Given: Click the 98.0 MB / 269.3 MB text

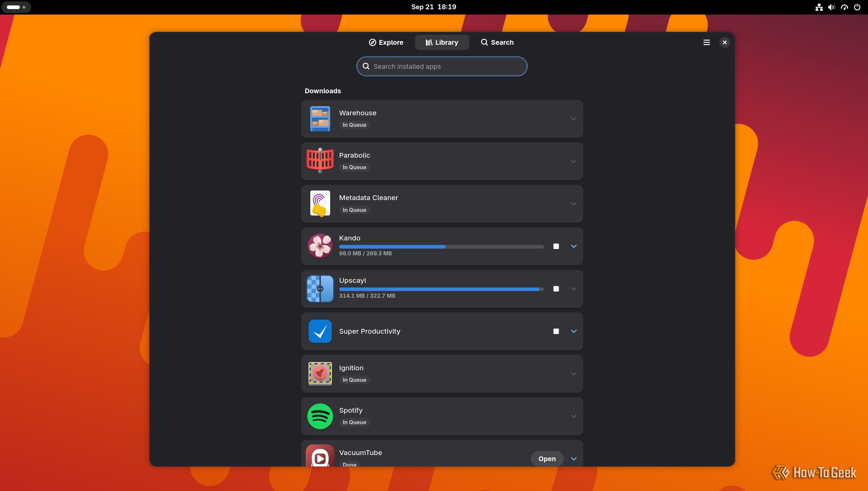Looking at the screenshot, I should click(x=366, y=253).
